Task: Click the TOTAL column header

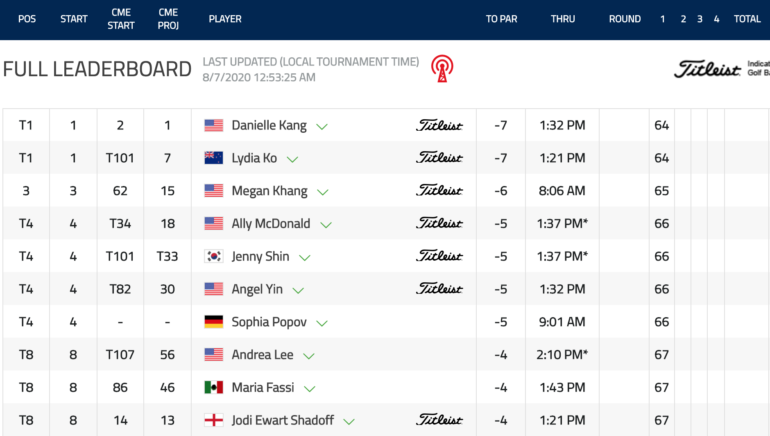Action: coord(747,19)
